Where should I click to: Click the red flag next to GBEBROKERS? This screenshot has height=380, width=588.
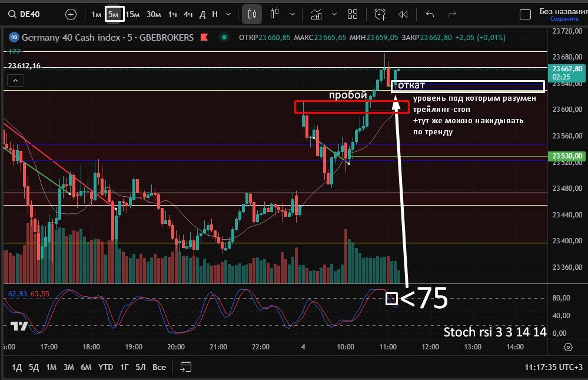204,37
